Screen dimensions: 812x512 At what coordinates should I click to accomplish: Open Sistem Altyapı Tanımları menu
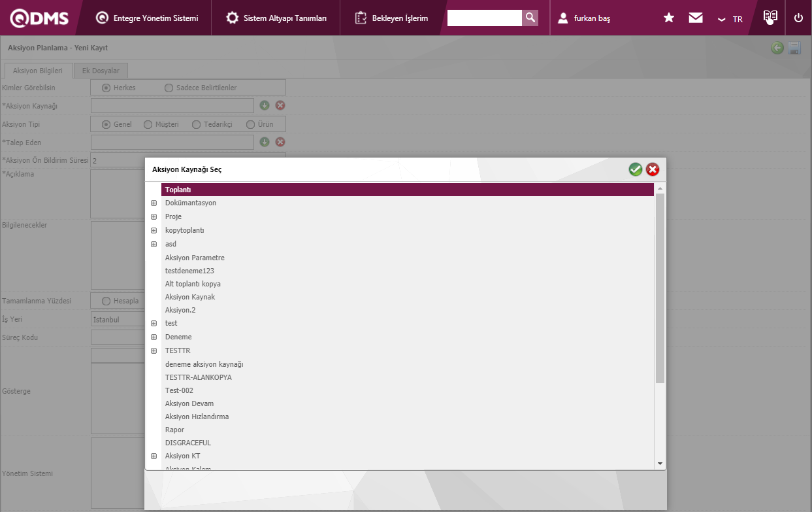coord(276,18)
